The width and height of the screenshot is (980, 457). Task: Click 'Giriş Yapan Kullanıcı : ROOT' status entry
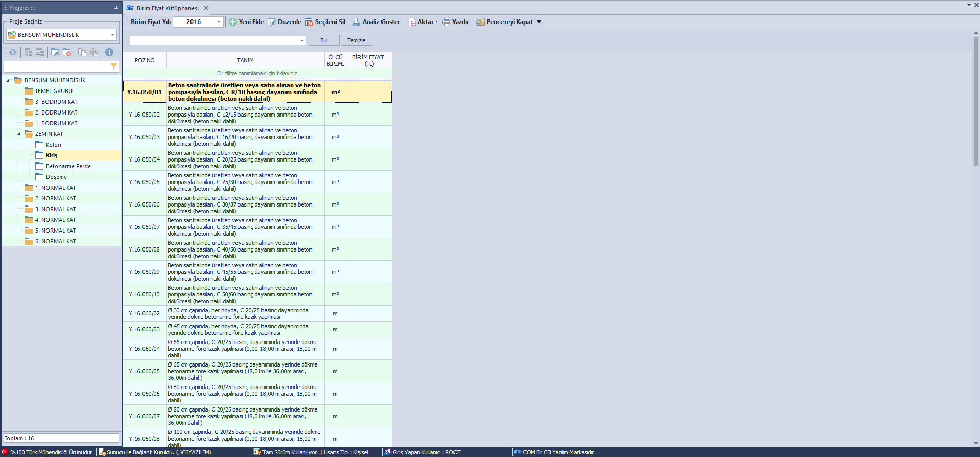coord(422,452)
